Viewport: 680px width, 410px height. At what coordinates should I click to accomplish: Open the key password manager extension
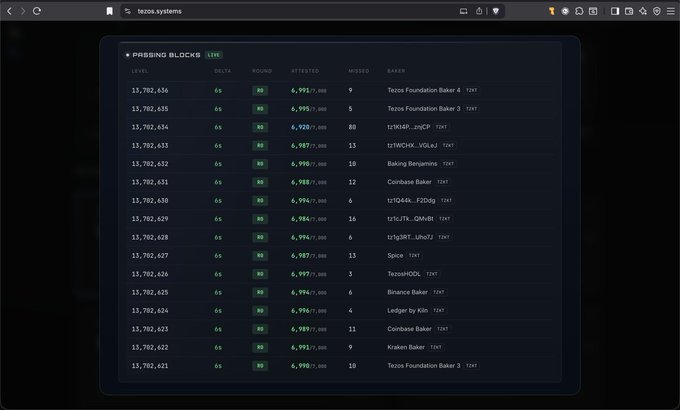tap(551, 11)
